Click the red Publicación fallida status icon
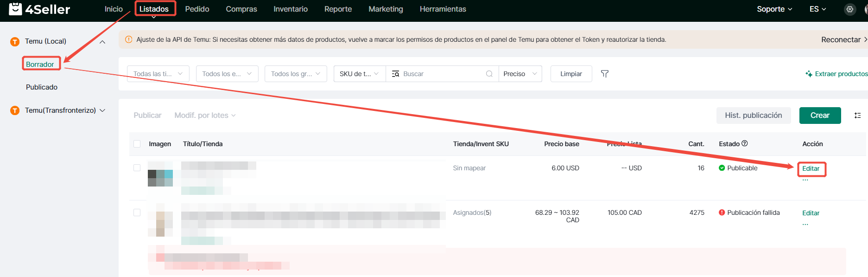The image size is (868, 277). point(722,213)
